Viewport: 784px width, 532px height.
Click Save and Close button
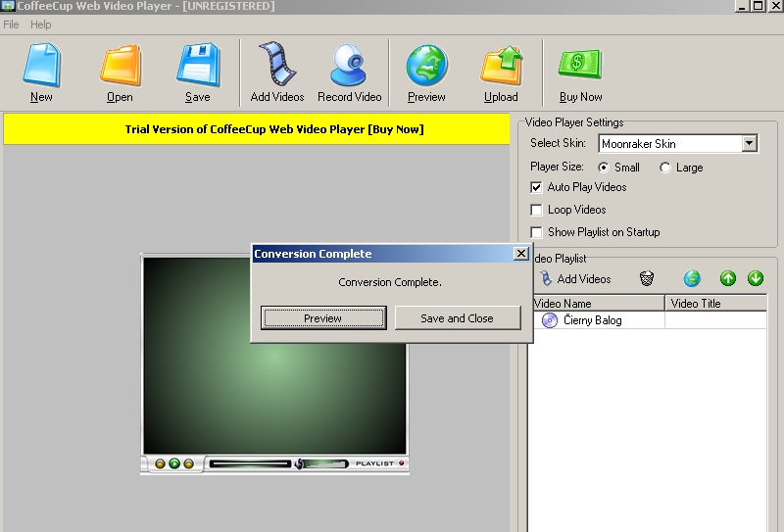click(458, 318)
